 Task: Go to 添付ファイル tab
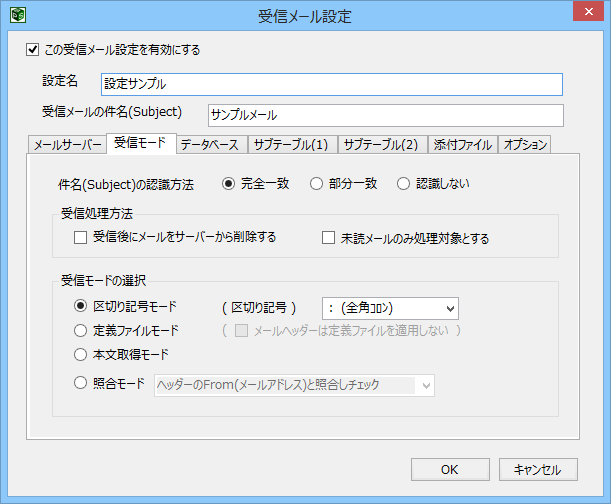pos(462,145)
